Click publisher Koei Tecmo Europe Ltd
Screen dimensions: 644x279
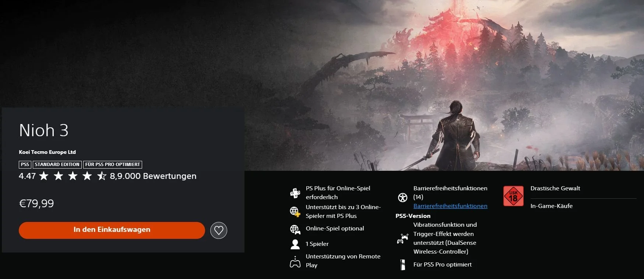pyautogui.click(x=47, y=152)
